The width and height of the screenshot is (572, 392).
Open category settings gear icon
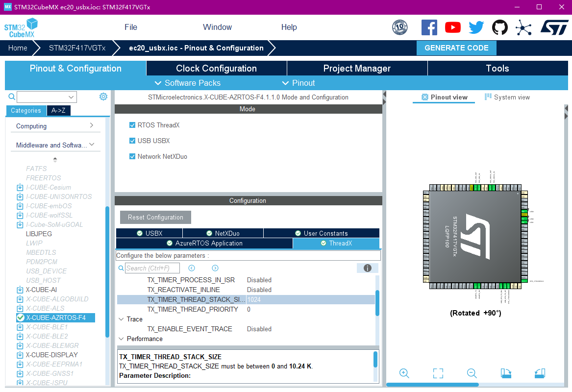click(x=103, y=97)
